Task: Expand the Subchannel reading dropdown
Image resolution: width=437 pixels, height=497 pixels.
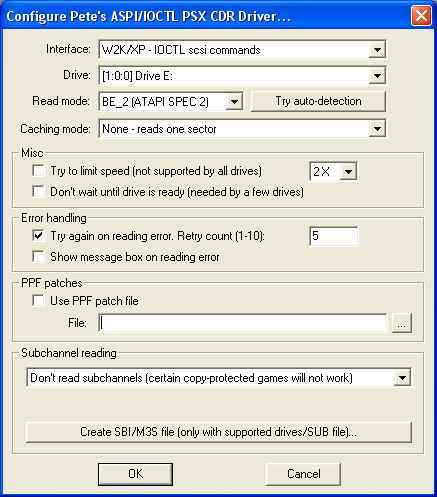Action: (x=402, y=378)
